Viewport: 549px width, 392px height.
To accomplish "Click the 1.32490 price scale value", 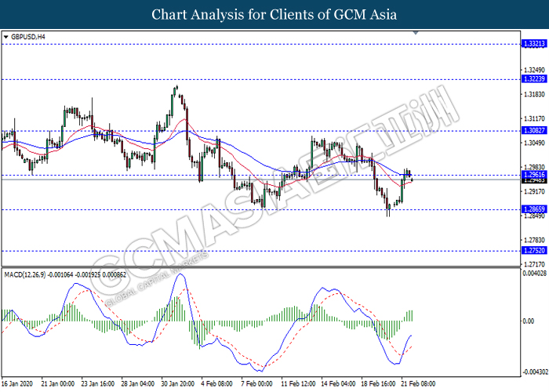I will pyautogui.click(x=534, y=71).
